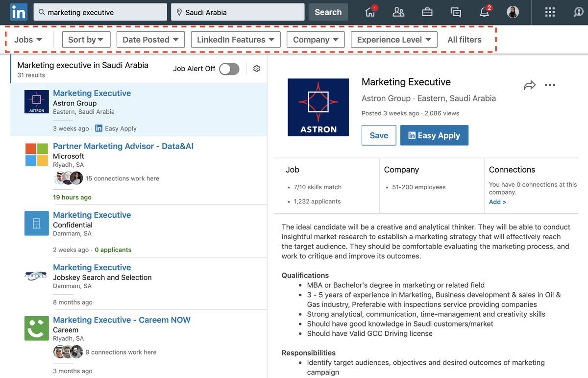Click the job keyword search field
This screenshot has height=378, width=588.
pyautogui.click(x=100, y=12)
